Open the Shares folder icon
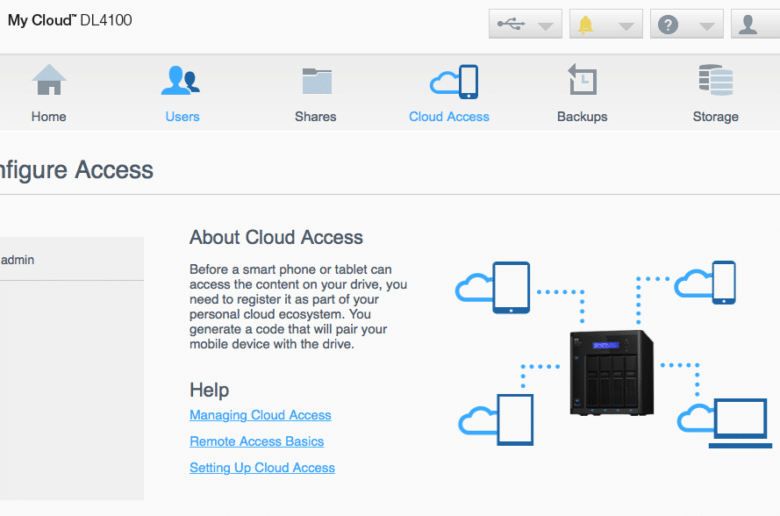The width and height of the screenshot is (780, 516). click(x=317, y=81)
